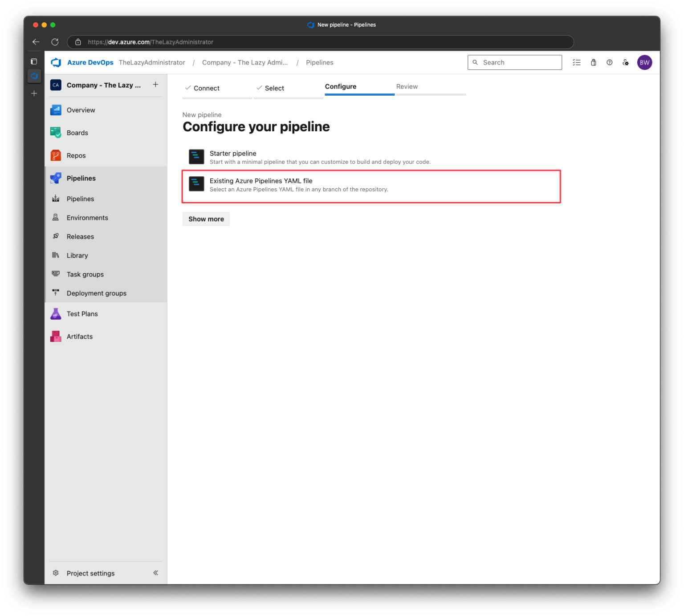Screen dimensions: 684x616
Task: Open Artifacts in the sidebar
Action: point(106,336)
